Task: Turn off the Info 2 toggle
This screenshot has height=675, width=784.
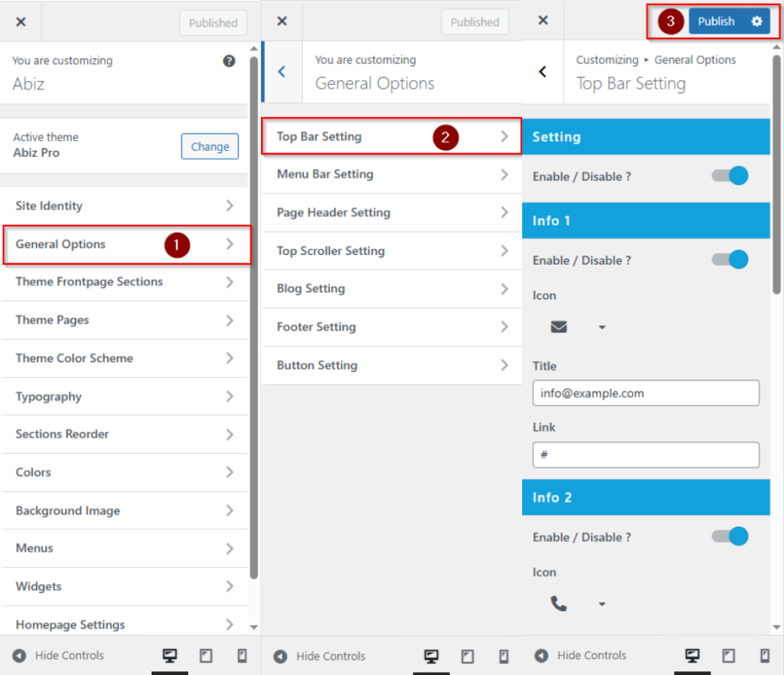Action: [730, 537]
